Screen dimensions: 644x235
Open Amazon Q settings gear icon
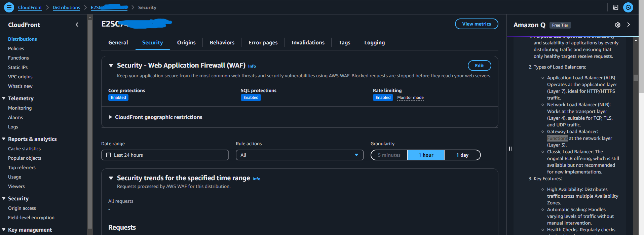tap(618, 25)
